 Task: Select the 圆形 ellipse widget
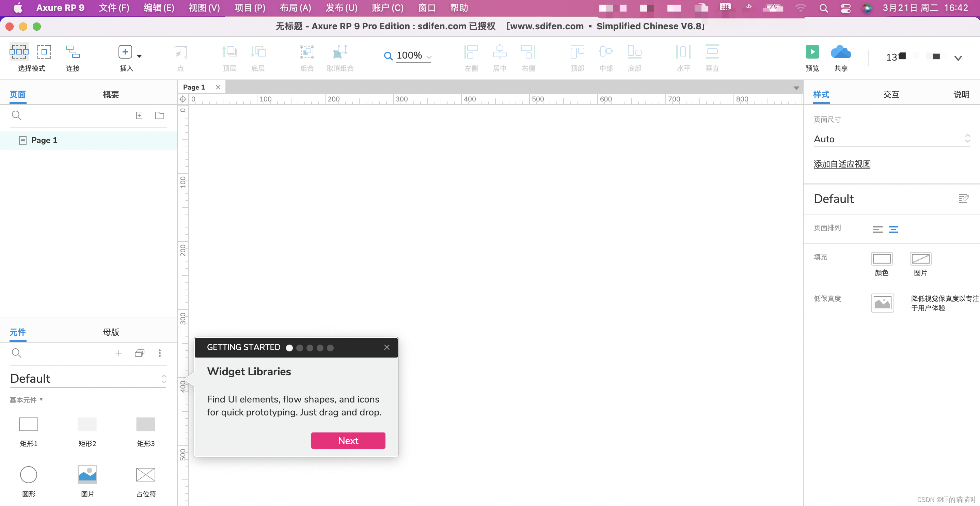(29, 474)
